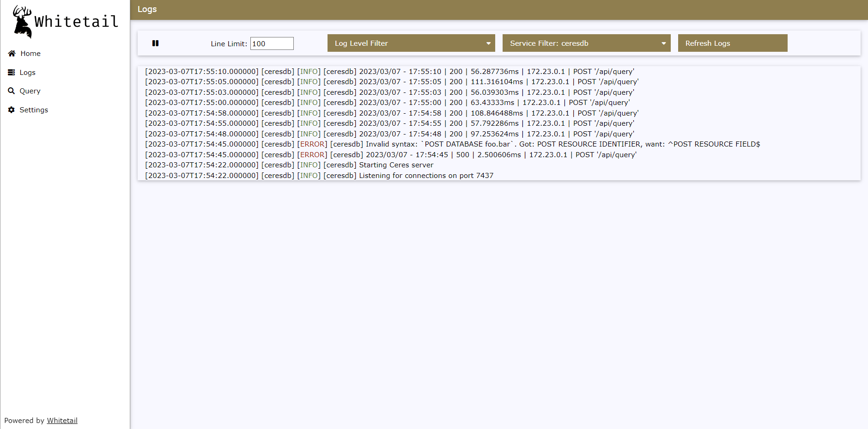The width and height of the screenshot is (868, 429).
Task: Click the Whitetail deer logo
Action: (x=22, y=21)
